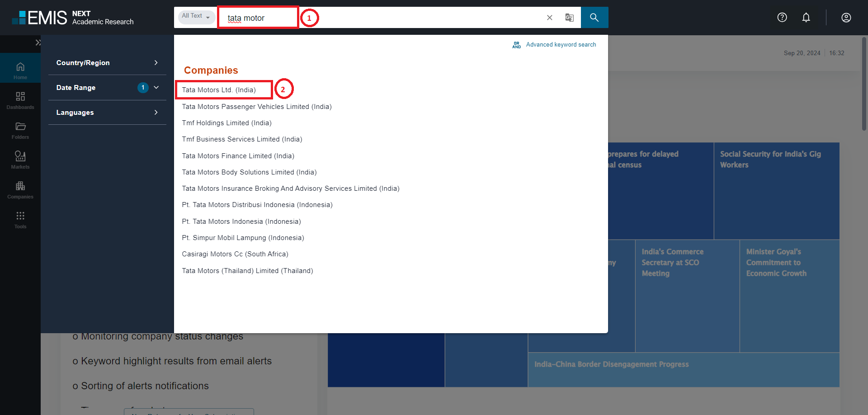
Task: Click the EMIS Next logo
Action: point(73,18)
